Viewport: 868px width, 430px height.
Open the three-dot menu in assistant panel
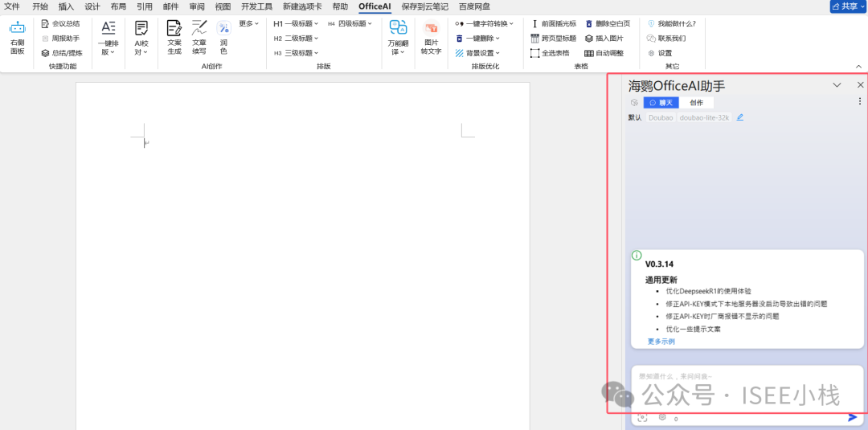click(x=860, y=101)
